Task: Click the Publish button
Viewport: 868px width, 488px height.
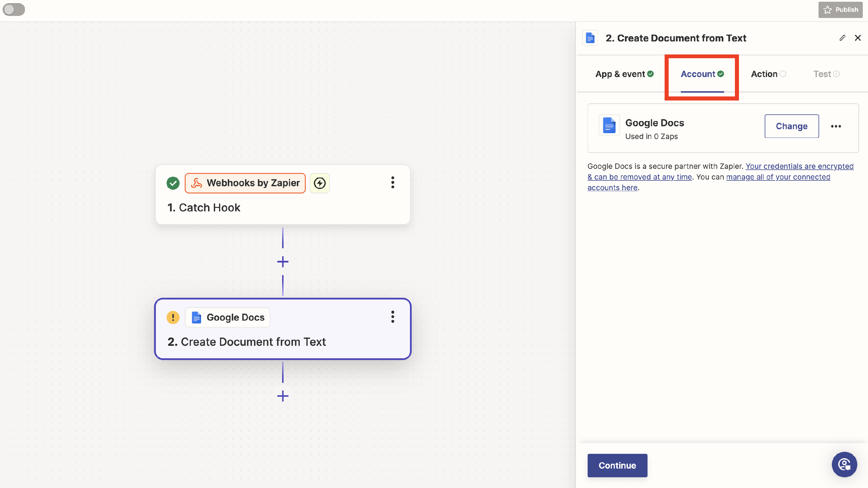Action: pyautogui.click(x=841, y=10)
